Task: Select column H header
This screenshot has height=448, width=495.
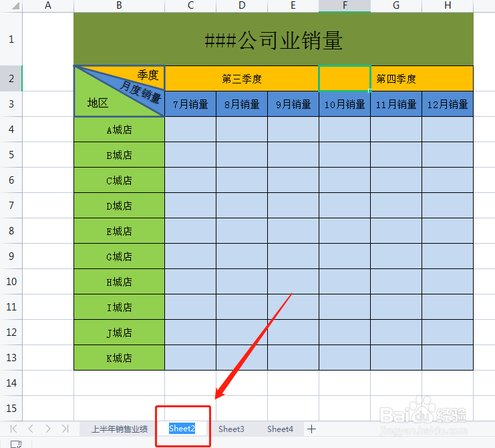Action: [448, 6]
